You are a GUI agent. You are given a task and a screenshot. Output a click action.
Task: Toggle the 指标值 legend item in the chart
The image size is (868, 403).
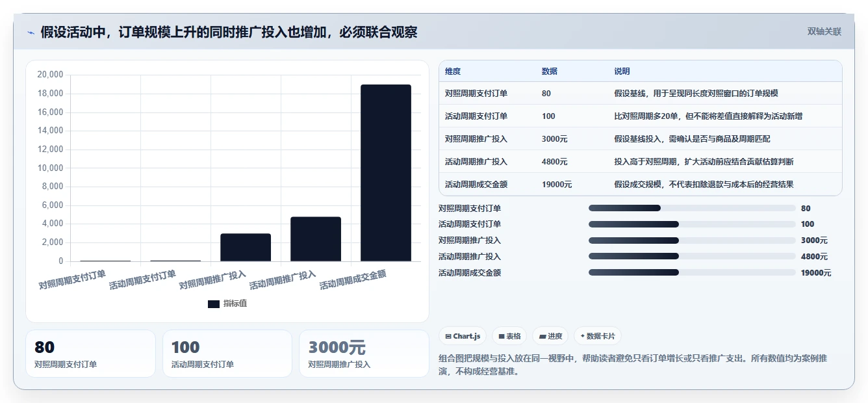pos(227,304)
